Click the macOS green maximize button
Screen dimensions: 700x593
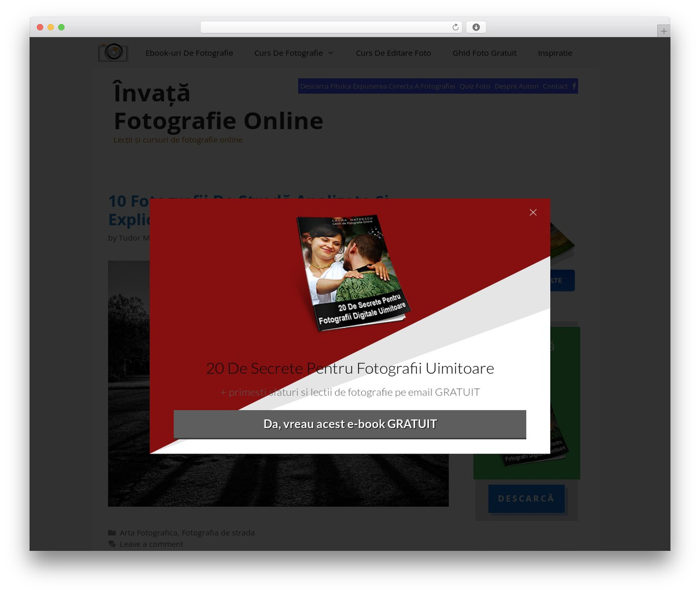coord(61,27)
